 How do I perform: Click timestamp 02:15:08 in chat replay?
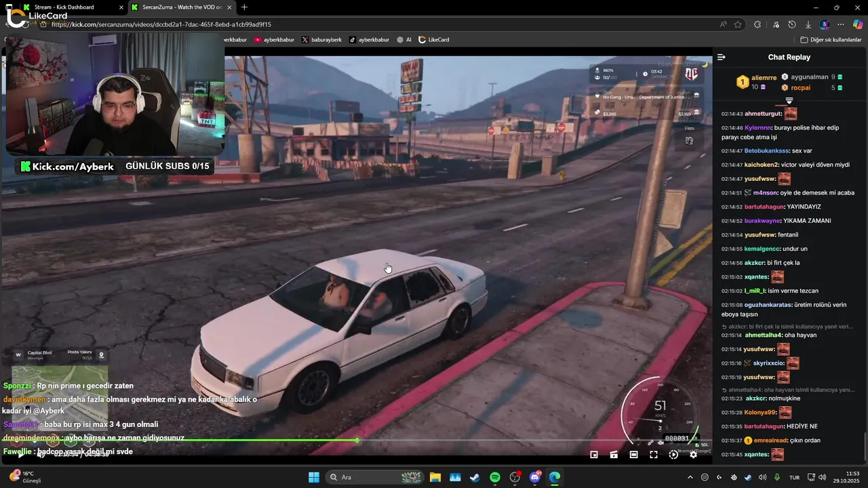tap(732, 305)
